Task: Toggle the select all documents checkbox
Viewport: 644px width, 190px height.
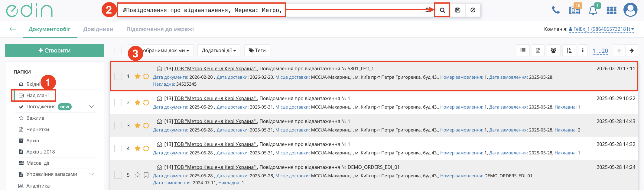Action: (118, 50)
